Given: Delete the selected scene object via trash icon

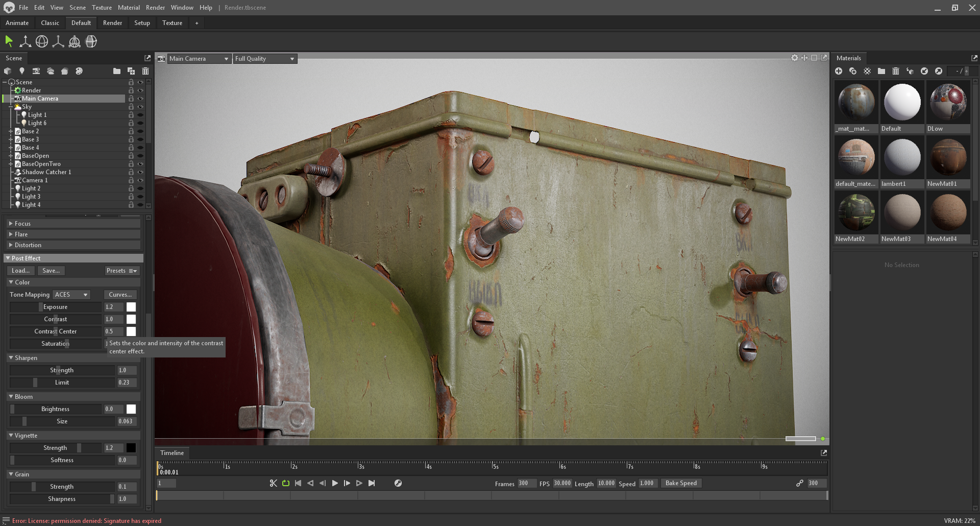Looking at the screenshot, I should tap(145, 71).
